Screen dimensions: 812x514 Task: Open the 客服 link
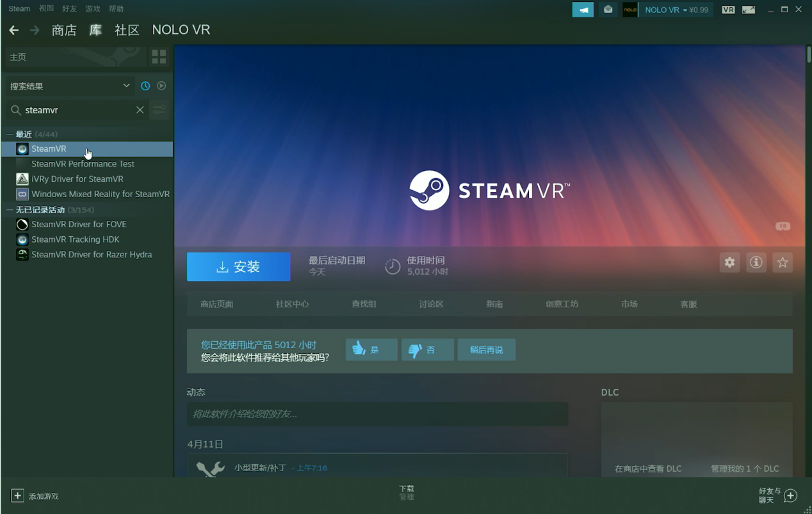pyautogui.click(x=688, y=304)
